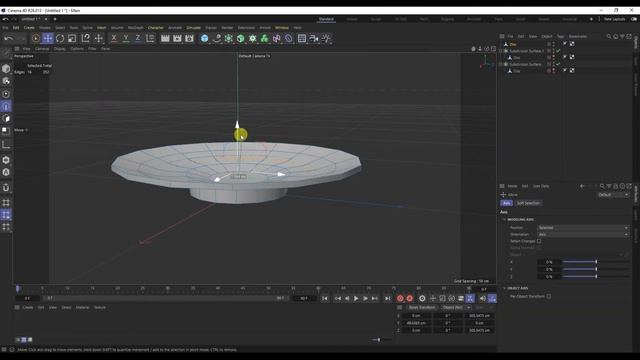
Task: Switch to Points mode in left sidebar
Action: pyautogui.click(x=6, y=94)
